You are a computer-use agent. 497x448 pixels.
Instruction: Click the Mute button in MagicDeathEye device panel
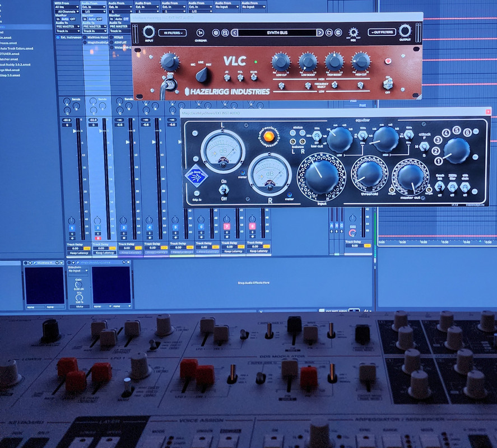[79, 307]
